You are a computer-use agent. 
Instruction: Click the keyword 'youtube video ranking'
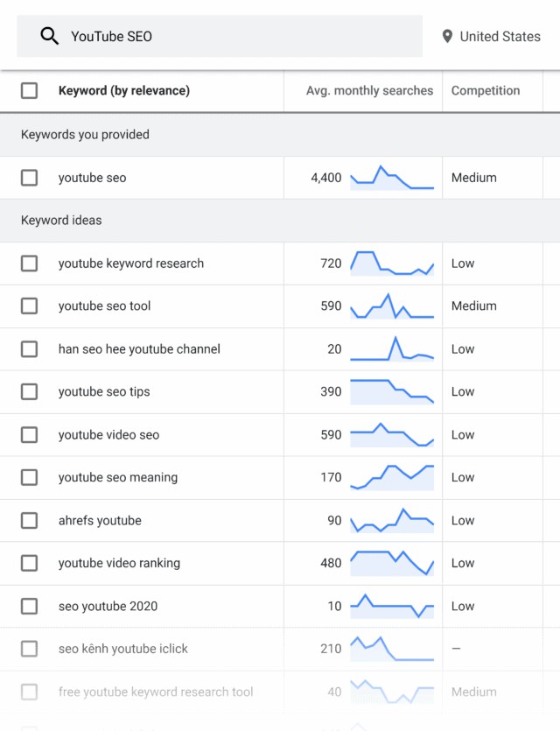coord(119,563)
